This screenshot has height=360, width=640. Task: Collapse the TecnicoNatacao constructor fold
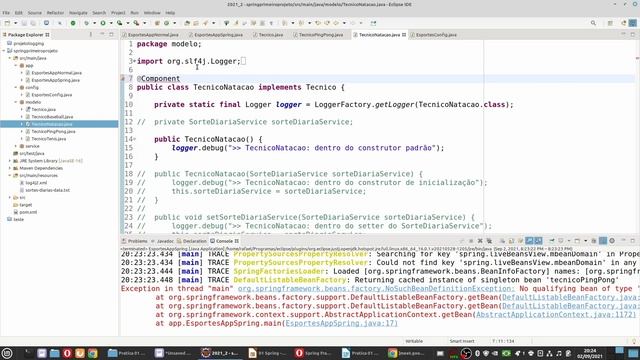point(135,139)
